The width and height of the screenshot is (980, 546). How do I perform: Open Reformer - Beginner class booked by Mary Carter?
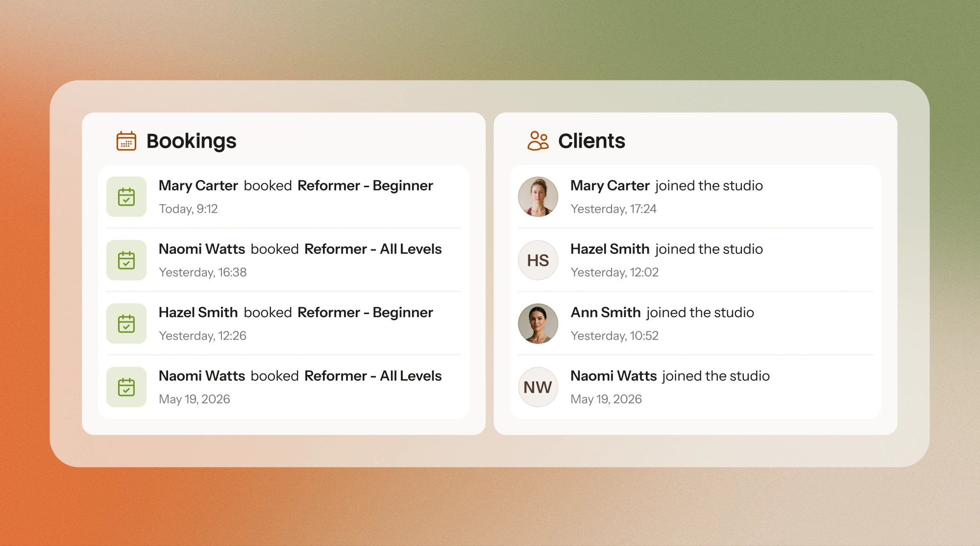[x=365, y=186]
